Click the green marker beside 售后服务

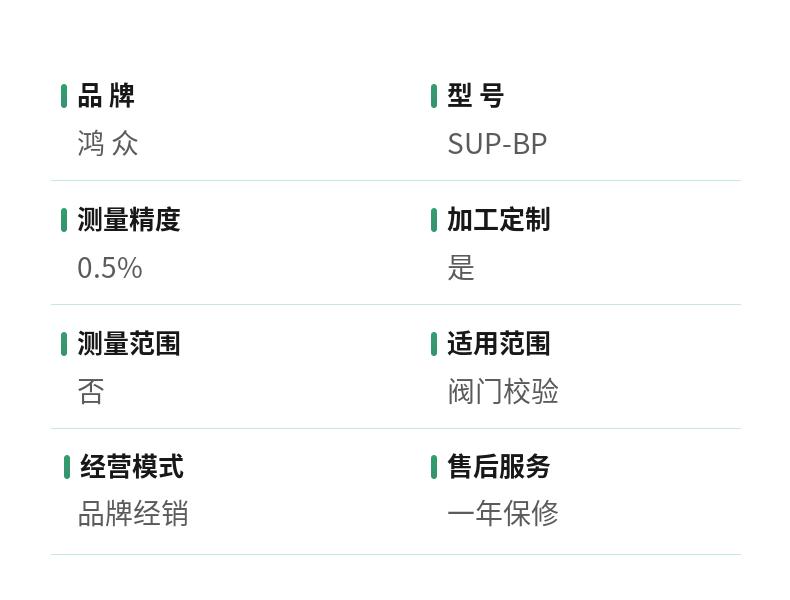coord(434,467)
